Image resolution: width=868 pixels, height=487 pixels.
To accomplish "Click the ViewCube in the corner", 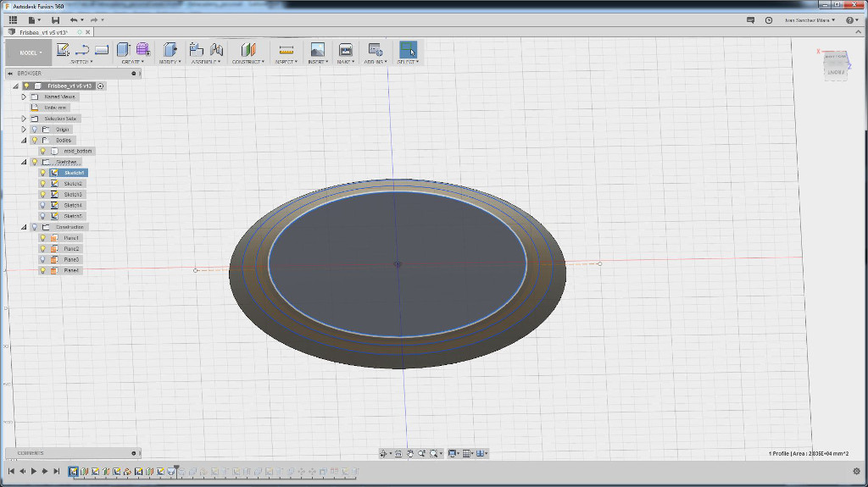I will 835,64.
